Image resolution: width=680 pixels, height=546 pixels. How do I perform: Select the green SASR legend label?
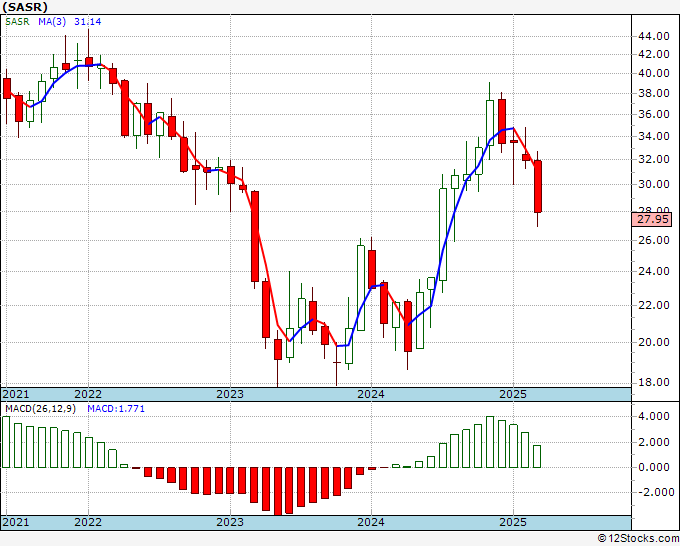click(x=17, y=22)
